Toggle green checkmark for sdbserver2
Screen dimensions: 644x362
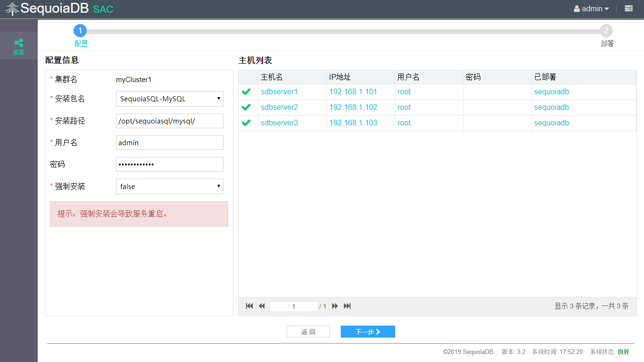point(246,107)
